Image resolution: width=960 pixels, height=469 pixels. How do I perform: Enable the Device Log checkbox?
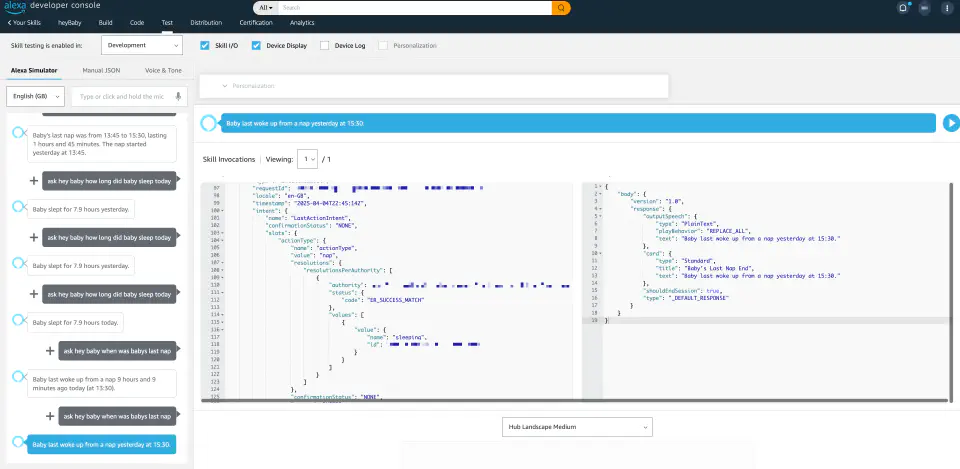tap(324, 45)
